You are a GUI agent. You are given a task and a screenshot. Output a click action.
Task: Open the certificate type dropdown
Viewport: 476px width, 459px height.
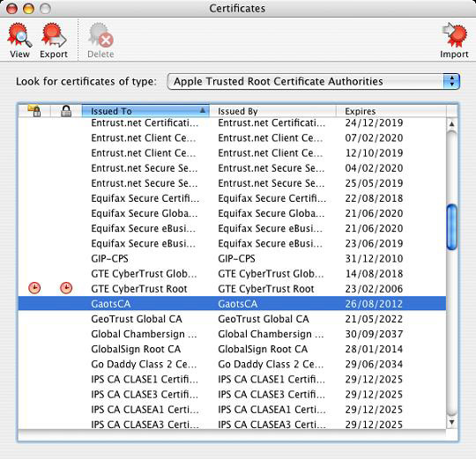pos(314,81)
